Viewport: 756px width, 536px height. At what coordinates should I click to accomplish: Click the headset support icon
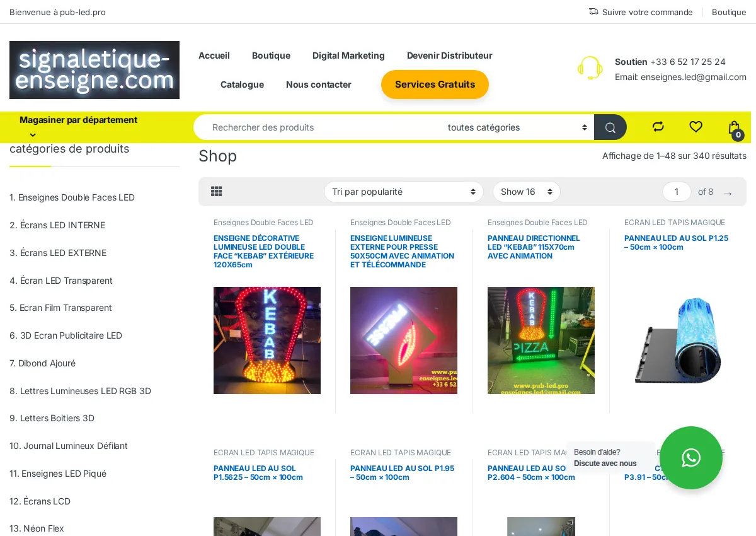tap(590, 68)
